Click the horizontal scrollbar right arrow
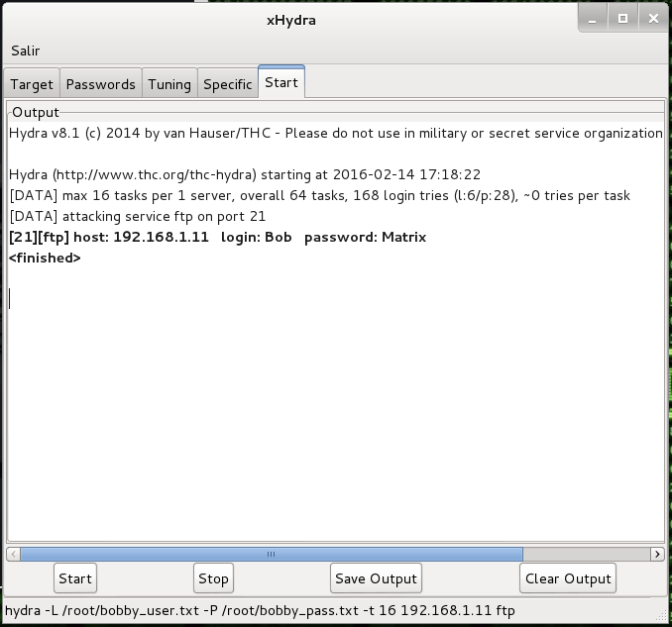672x627 pixels. tap(657, 554)
